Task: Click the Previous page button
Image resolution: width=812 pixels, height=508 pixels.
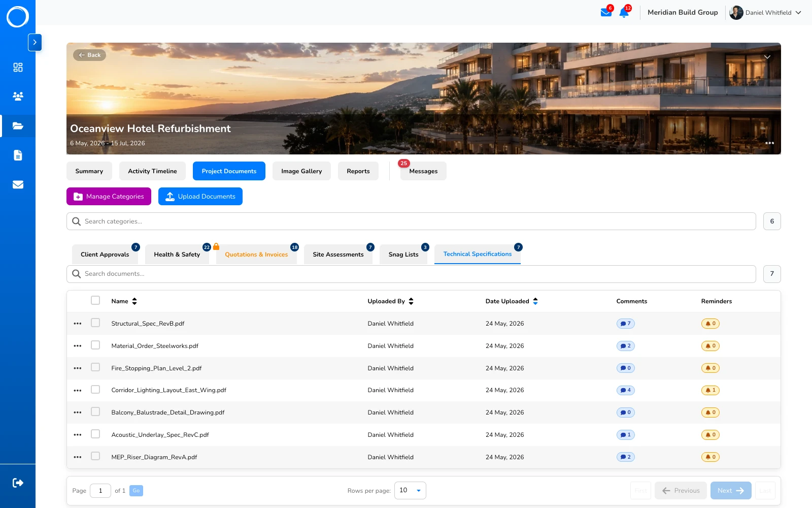Action: click(x=681, y=491)
